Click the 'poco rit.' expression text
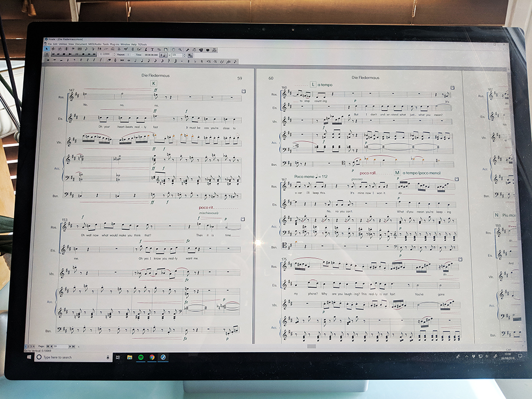The width and height of the screenshot is (532, 399). (206, 207)
